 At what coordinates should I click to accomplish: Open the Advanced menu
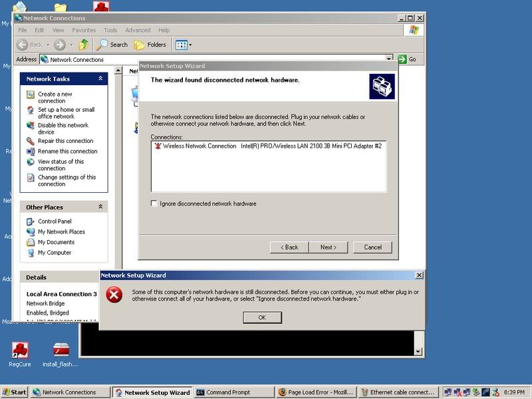pyautogui.click(x=138, y=30)
